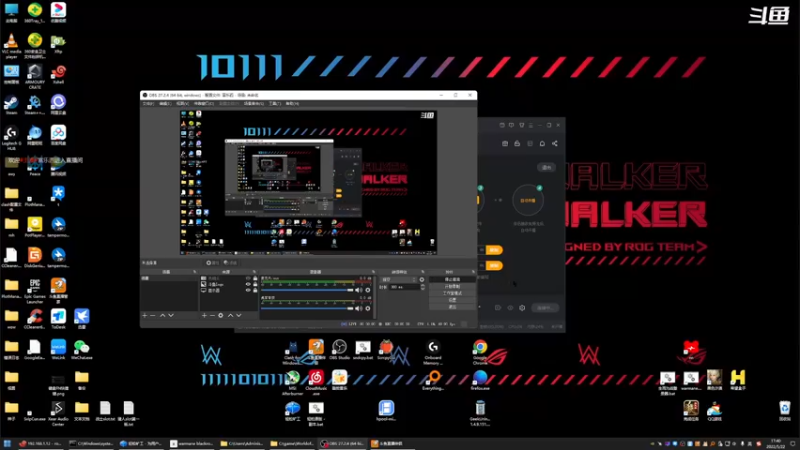Open the Epic Games Launcher icon
The height and width of the screenshot is (450, 800).
click(x=35, y=291)
